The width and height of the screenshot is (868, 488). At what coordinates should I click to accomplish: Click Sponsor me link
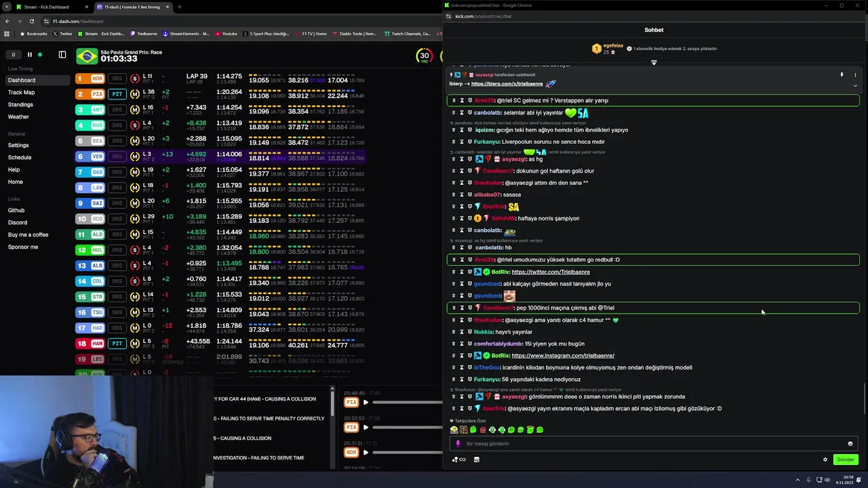23,247
